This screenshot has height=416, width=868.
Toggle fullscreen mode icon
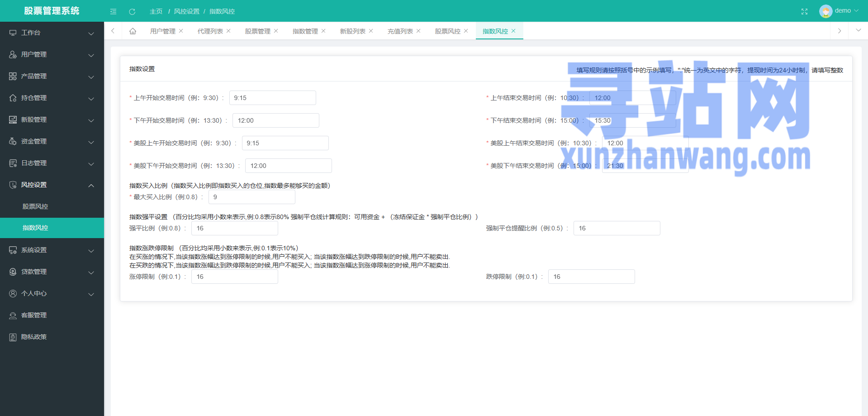[x=804, y=11]
